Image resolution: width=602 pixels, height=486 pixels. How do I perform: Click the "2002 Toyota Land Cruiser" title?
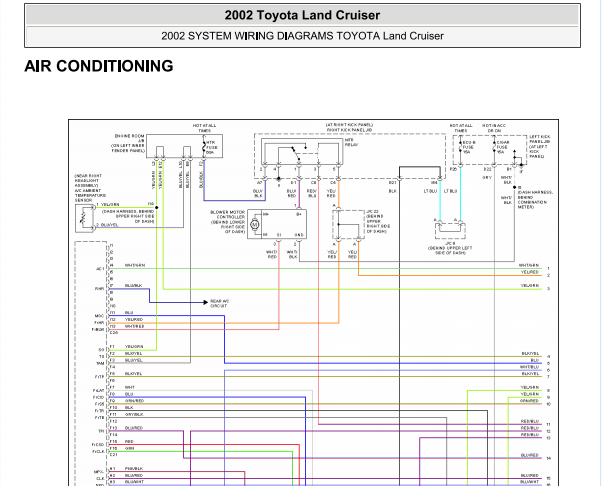[302, 15]
